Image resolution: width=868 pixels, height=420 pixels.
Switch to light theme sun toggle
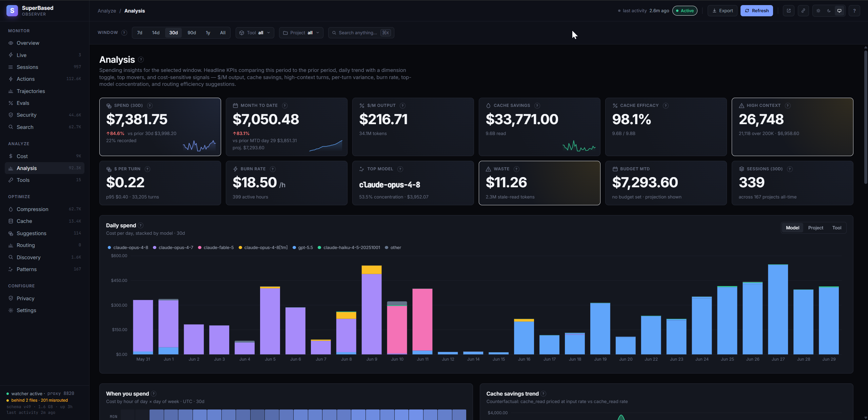[x=818, y=11]
